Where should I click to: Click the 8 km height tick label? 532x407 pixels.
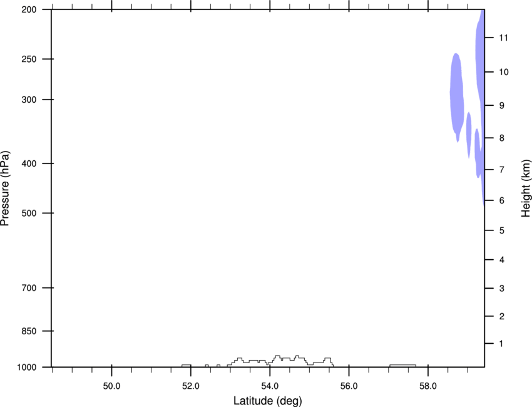point(502,138)
